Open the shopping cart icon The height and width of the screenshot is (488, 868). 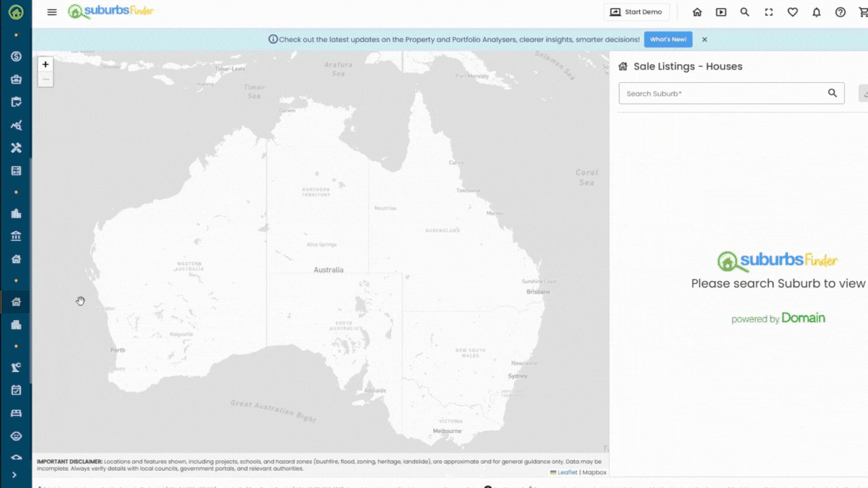coord(863,12)
